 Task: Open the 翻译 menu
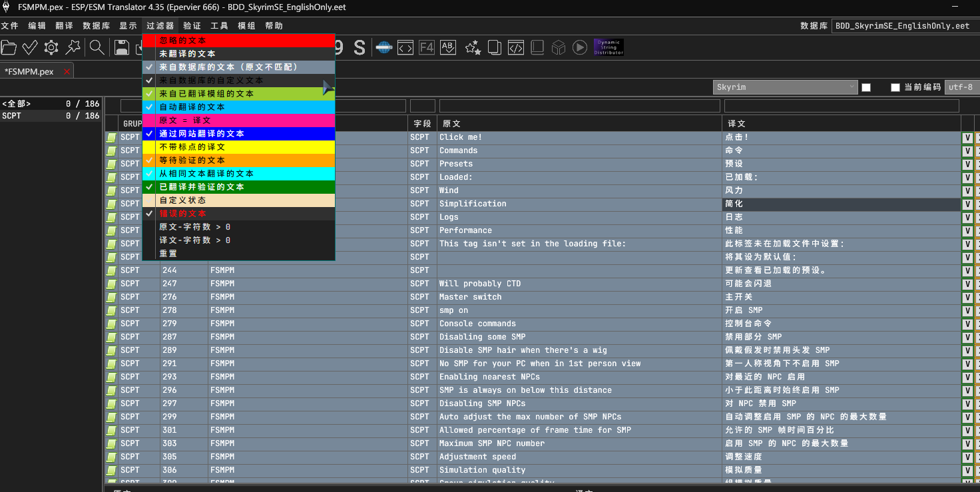(65, 26)
